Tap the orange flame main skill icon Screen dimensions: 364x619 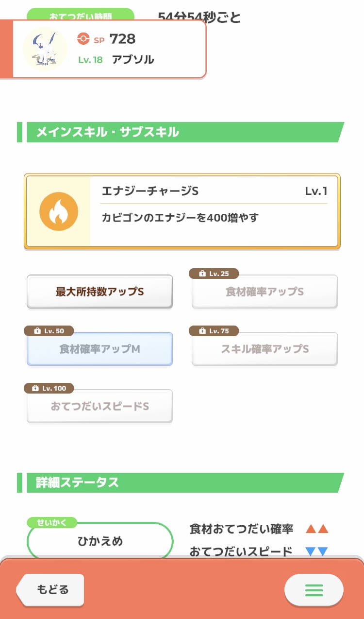[59, 211]
